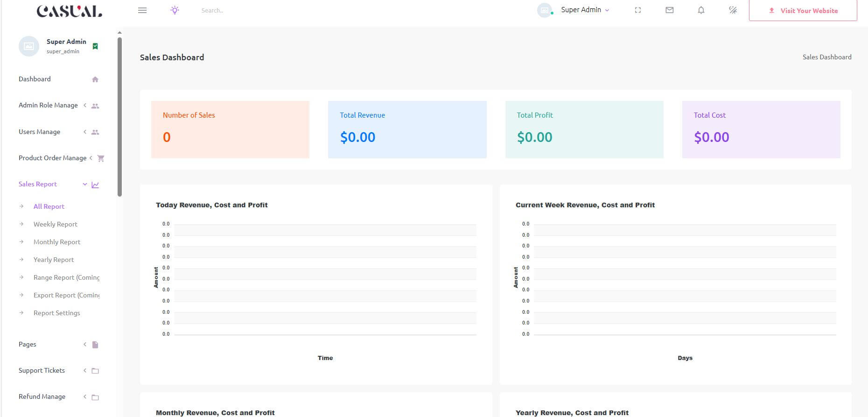Enter fullscreen with the expand icon
Viewport: 868px width, 417px height.
point(637,10)
